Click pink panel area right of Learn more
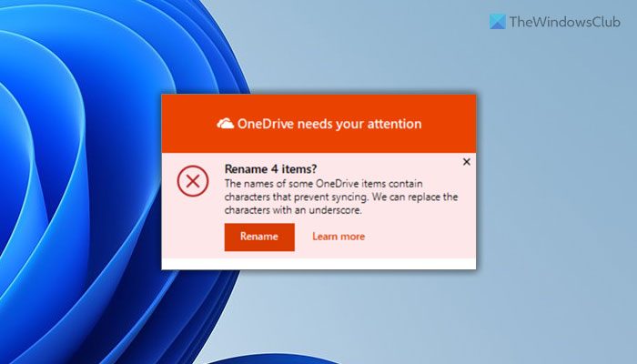Screen dimensions: 637x364 pos(420,237)
